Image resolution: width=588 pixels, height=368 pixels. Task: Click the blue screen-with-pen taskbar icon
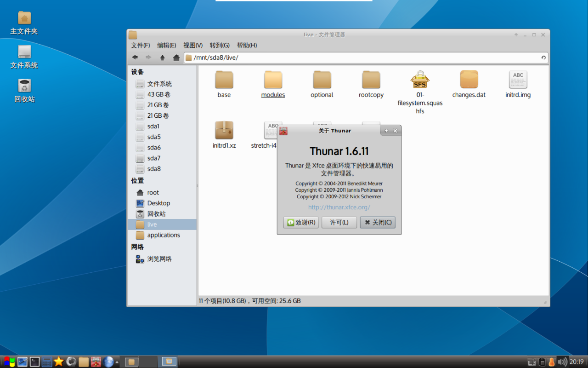pyautogui.click(x=23, y=362)
